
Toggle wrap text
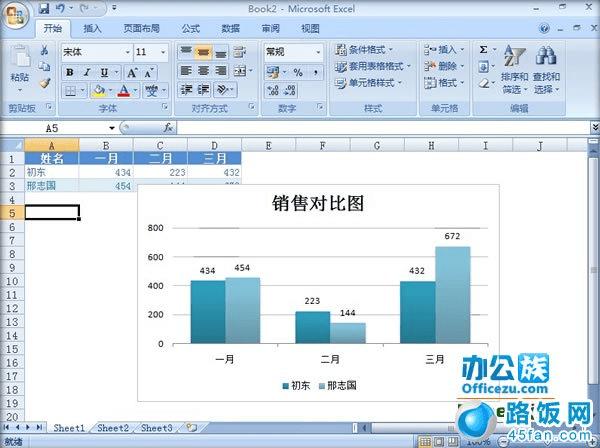click(x=240, y=52)
